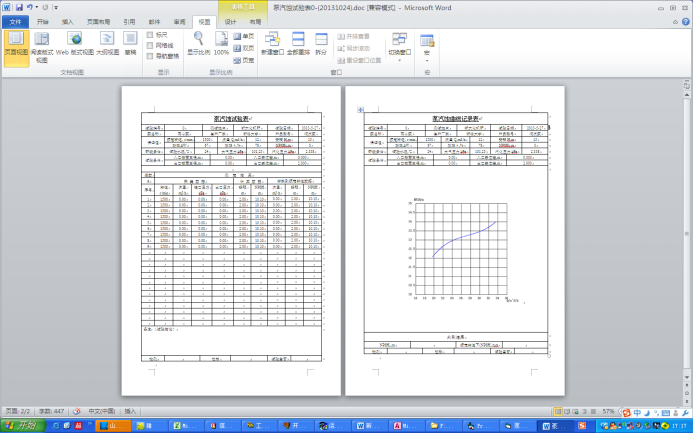Open 阅读版式视图 reading view
Image resolution: width=693 pixels, height=433 pixels.
pos(42,45)
